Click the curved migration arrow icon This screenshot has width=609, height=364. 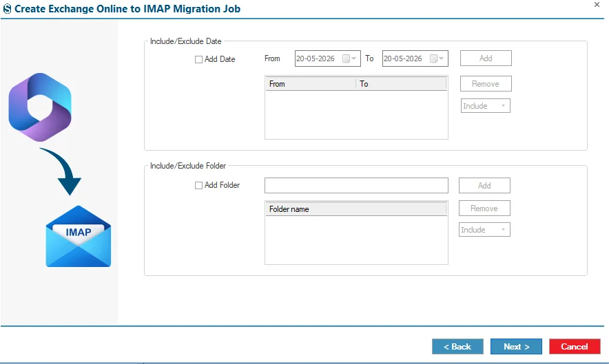pos(61,171)
